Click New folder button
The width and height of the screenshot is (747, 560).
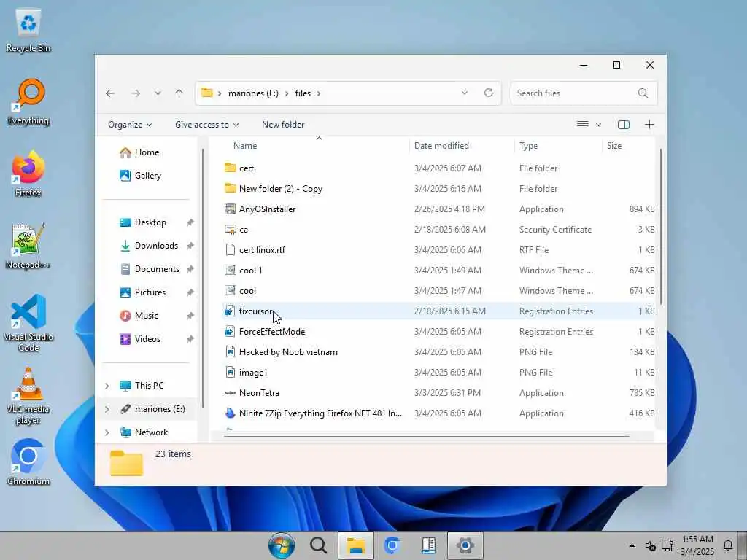283,125
